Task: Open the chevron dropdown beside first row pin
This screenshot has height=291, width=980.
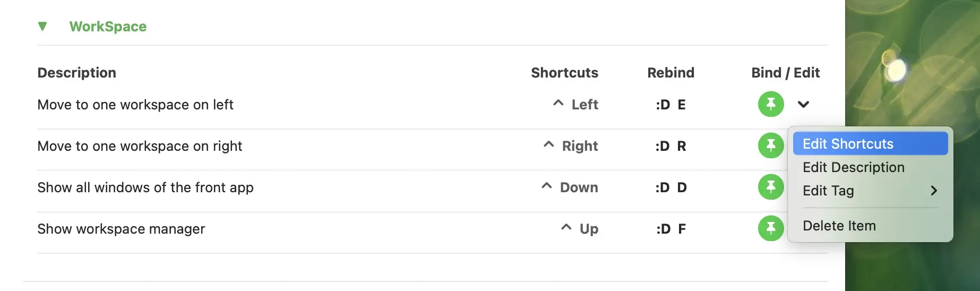Action: pyautogui.click(x=803, y=105)
